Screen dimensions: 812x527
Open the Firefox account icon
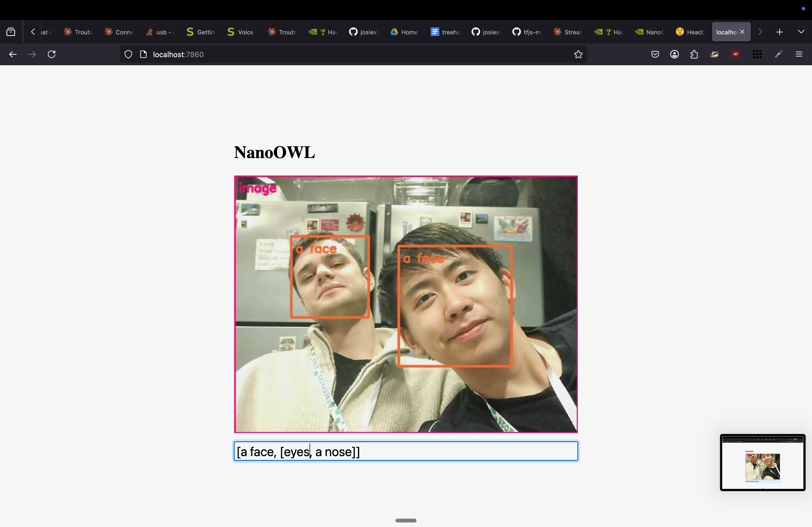(x=674, y=54)
